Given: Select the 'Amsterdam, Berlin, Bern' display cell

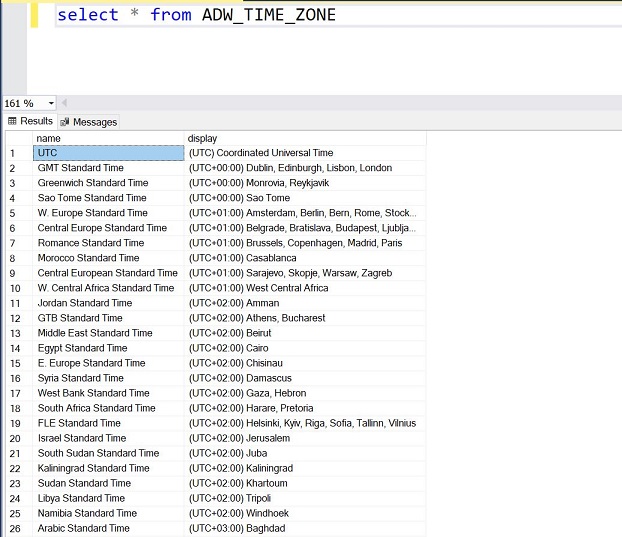Looking at the screenshot, I should 305,213.
